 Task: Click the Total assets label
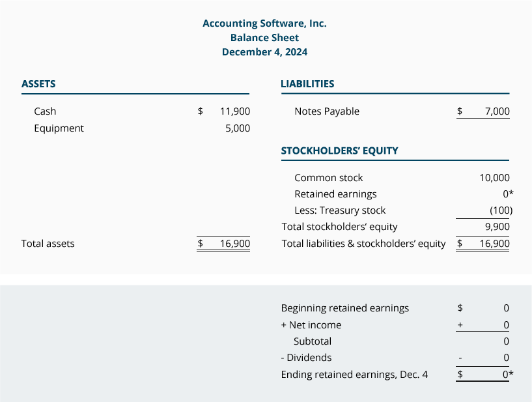[48, 244]
